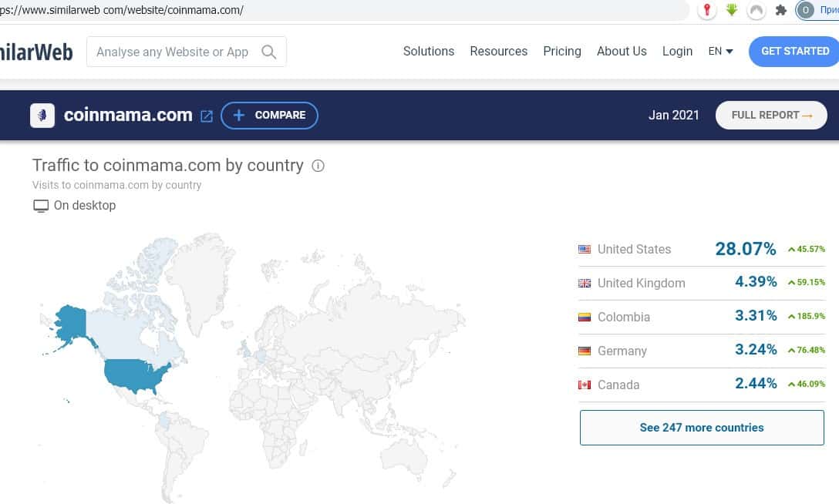Click the Canada flag icon
The image size is (839, 504).
(x=585, y=385)
